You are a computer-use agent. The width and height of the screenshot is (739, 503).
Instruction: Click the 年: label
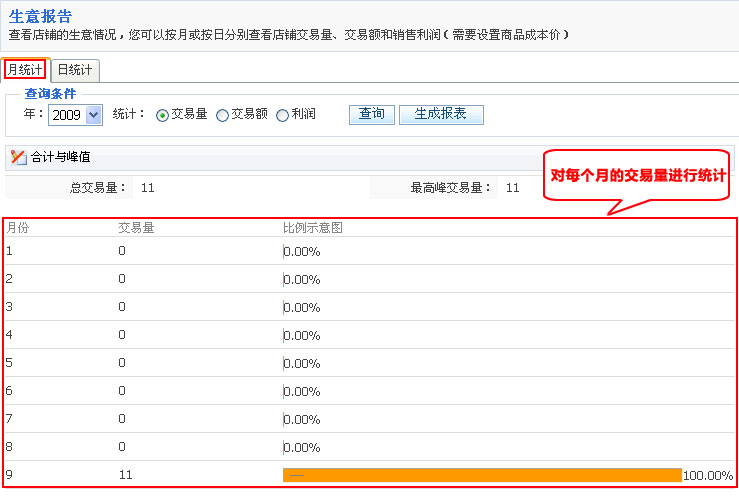tap(33, 114)
